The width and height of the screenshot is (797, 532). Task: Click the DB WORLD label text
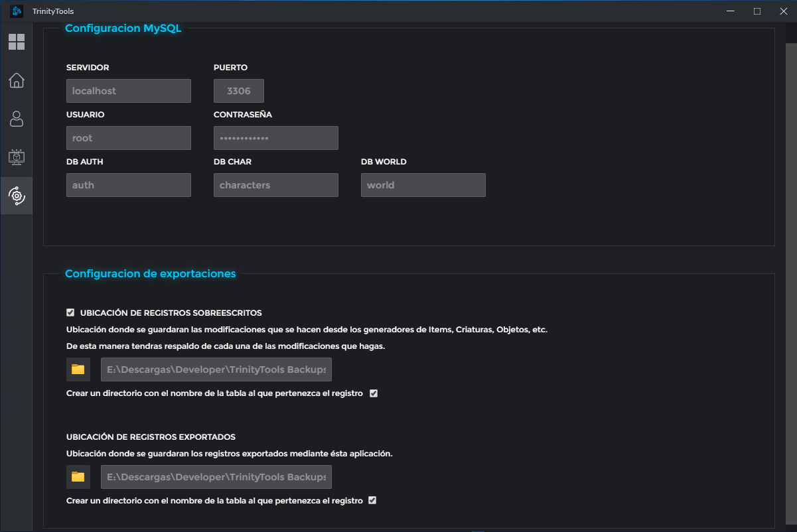pos(384,162)
